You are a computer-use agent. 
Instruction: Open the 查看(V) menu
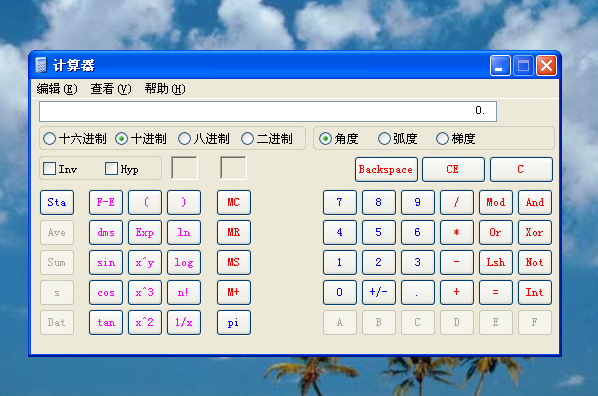[111, 89]
